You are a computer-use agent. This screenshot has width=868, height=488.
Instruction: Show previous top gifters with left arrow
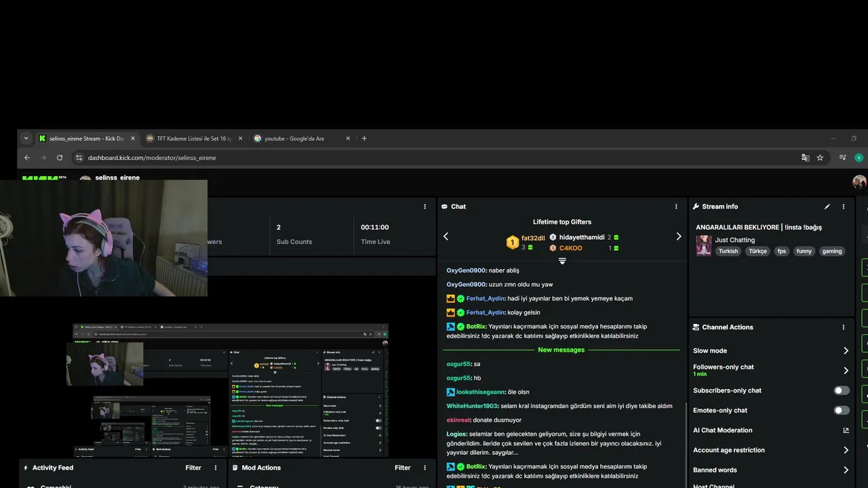point(446,236)
